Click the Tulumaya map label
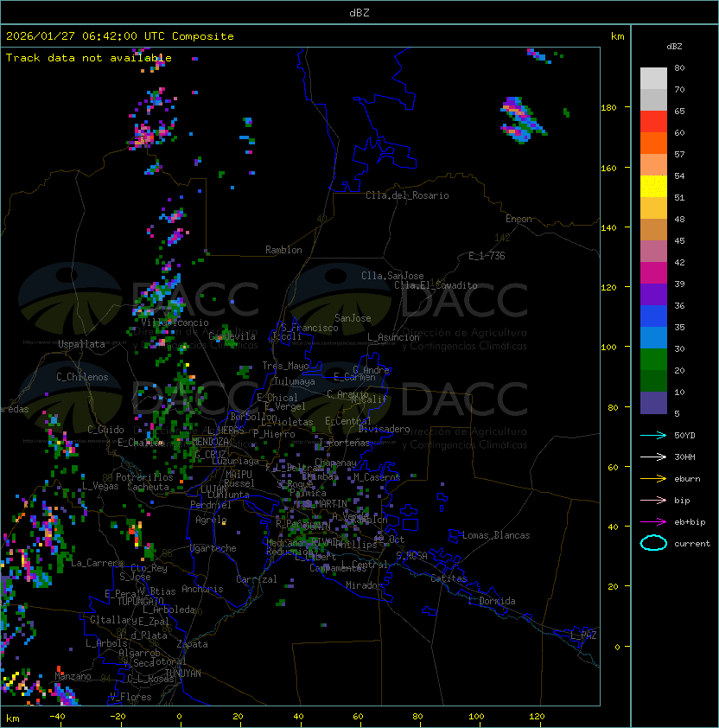 coord(295,381)
